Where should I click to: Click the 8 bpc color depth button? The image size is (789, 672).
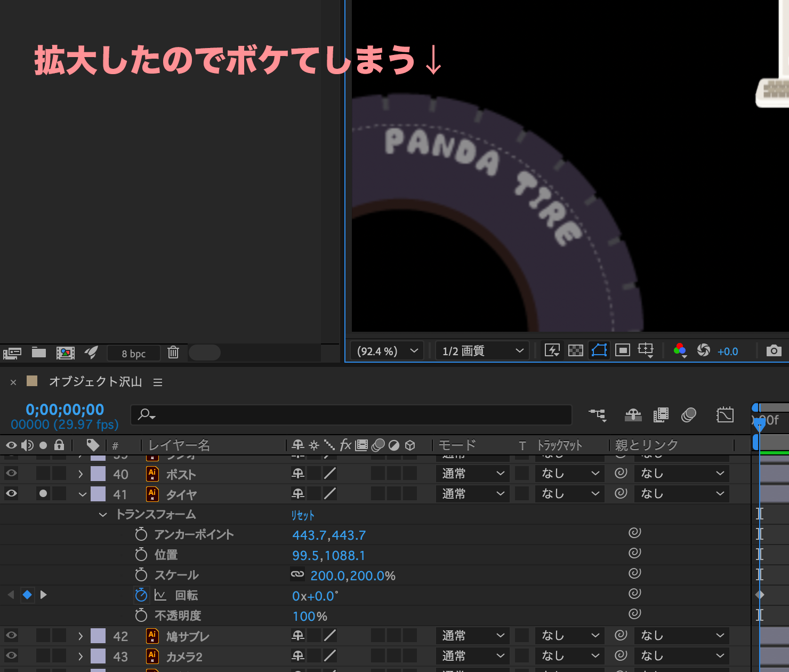(x=133, y=353)
